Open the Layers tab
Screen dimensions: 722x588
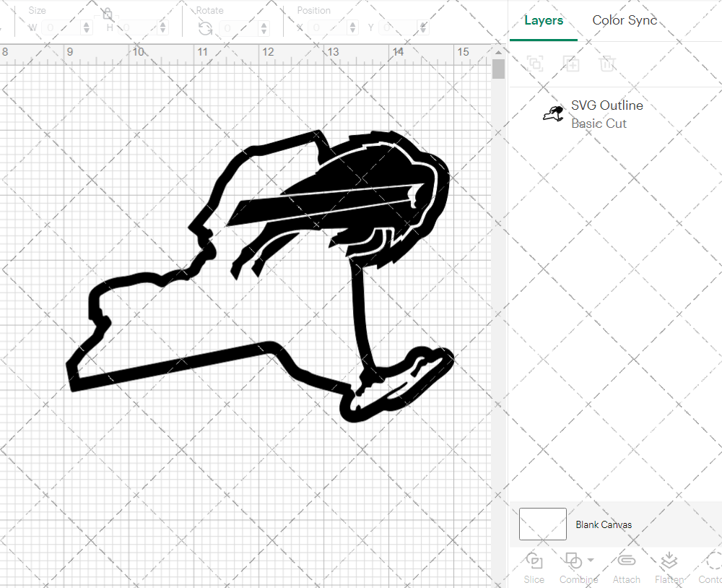tap(544, 20)
